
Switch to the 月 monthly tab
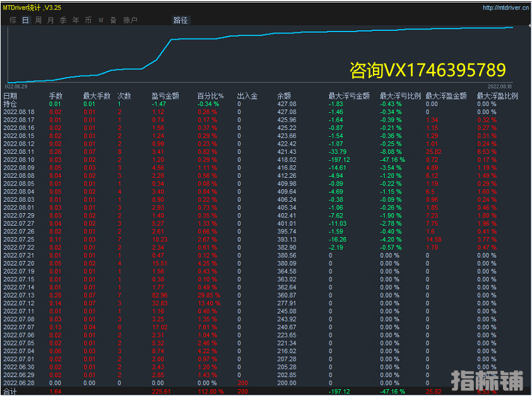tap(50, 20)
